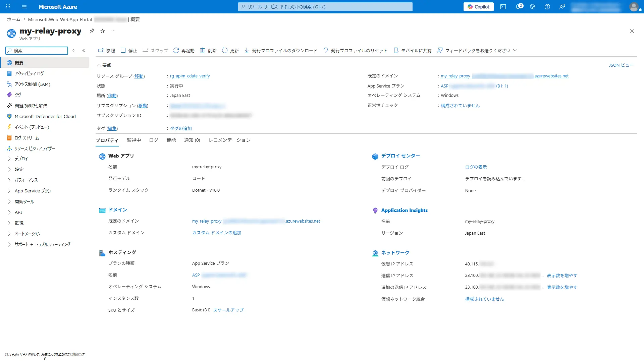
Task: Launch Cloud Shell from the top bar
Action: (x=503, y=7)
